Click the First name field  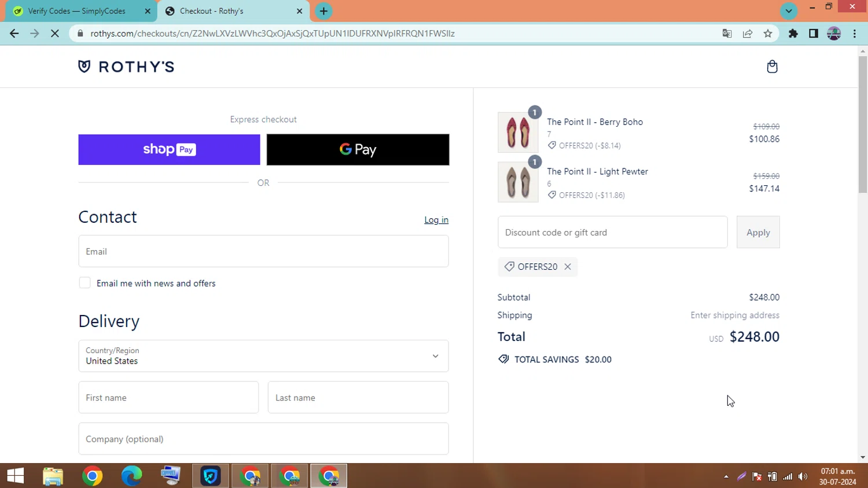(x=168, y=398)
